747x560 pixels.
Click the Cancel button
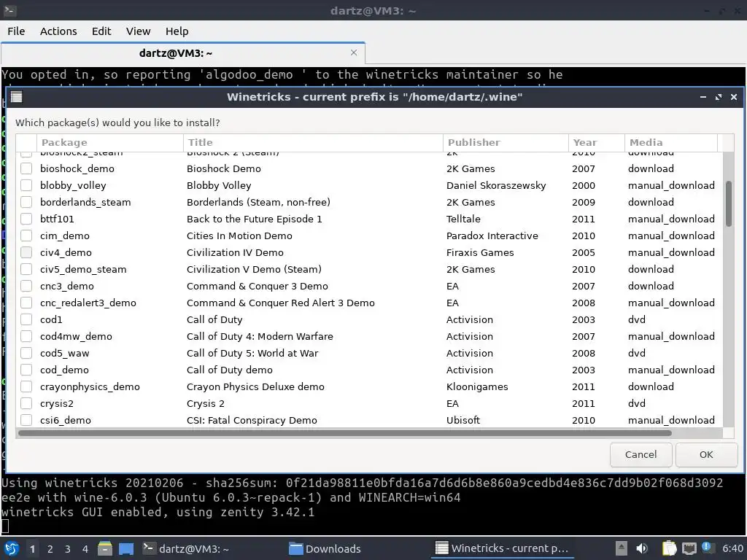[x=640, y=455]
